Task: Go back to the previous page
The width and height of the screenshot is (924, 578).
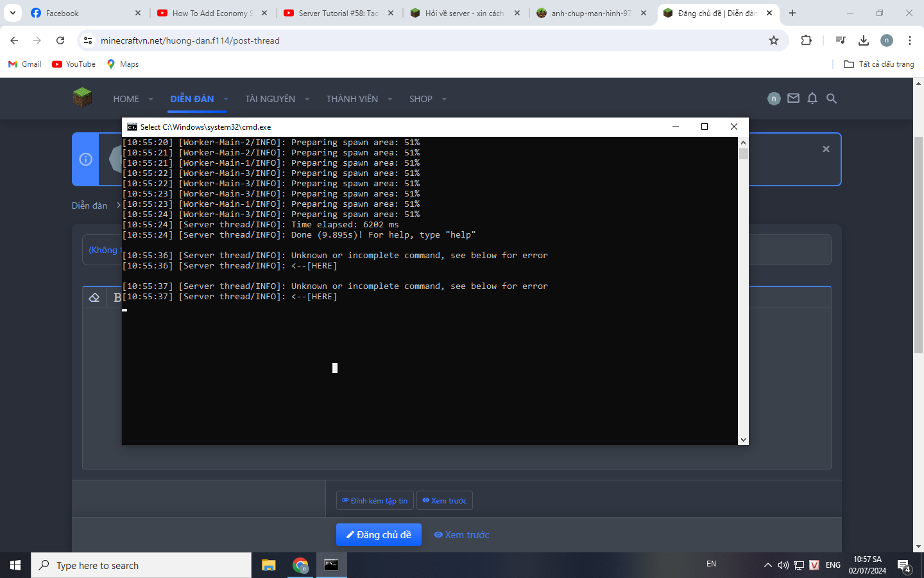Action: [x=14, y=40]
